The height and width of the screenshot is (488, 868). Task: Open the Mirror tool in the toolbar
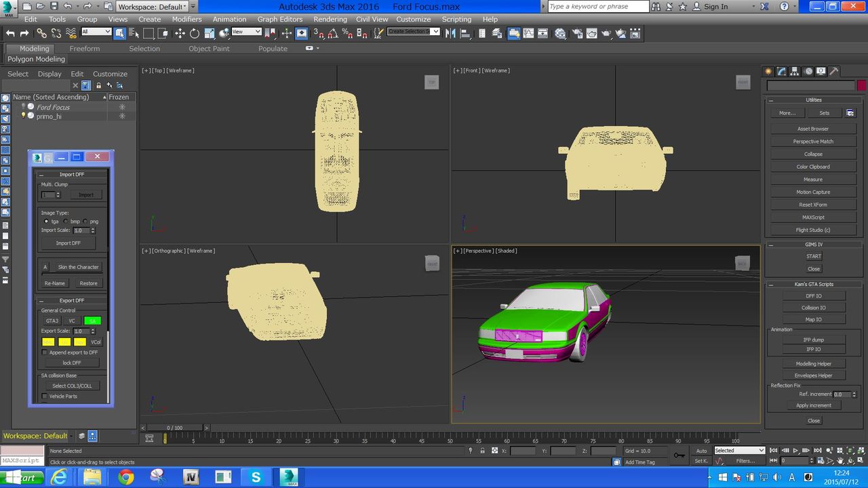[x=450, y=33]
